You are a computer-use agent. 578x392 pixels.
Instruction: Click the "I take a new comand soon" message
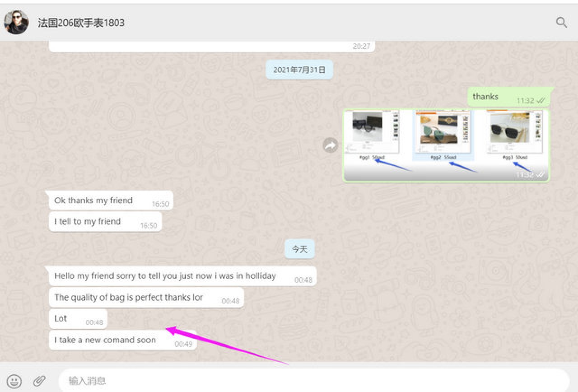(105, 340)
